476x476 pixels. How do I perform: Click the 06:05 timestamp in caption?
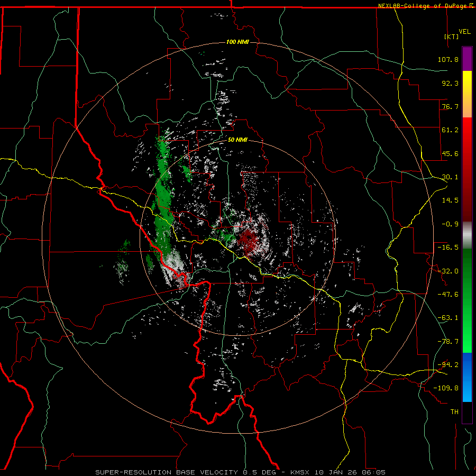(375, 472)
